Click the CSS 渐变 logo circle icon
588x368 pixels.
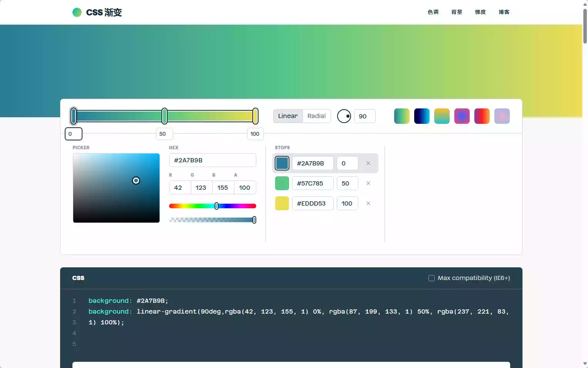(77, 12)
